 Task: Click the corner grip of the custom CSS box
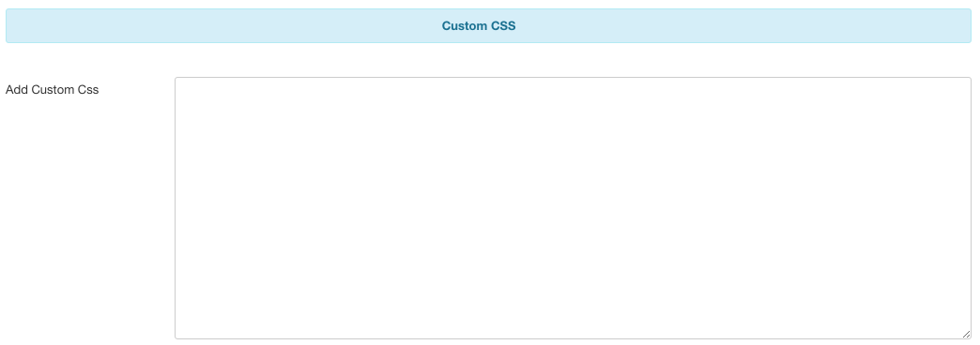(966, 335)
